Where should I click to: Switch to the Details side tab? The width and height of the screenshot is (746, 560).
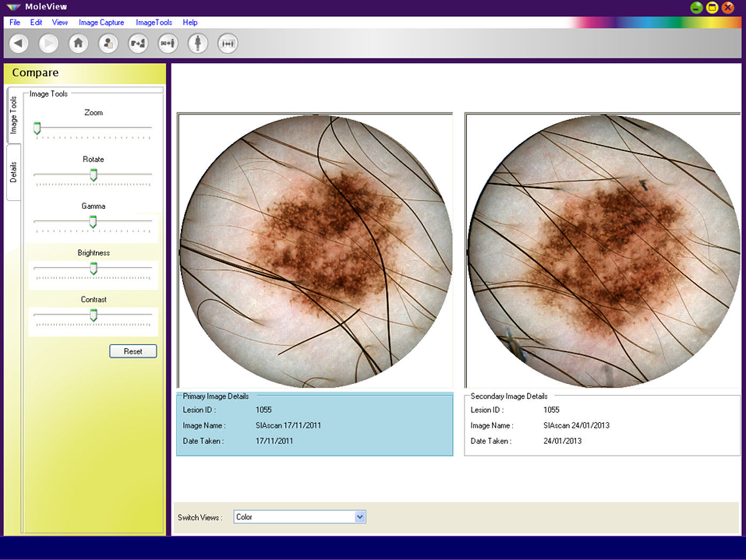click(x=13, y=172)
